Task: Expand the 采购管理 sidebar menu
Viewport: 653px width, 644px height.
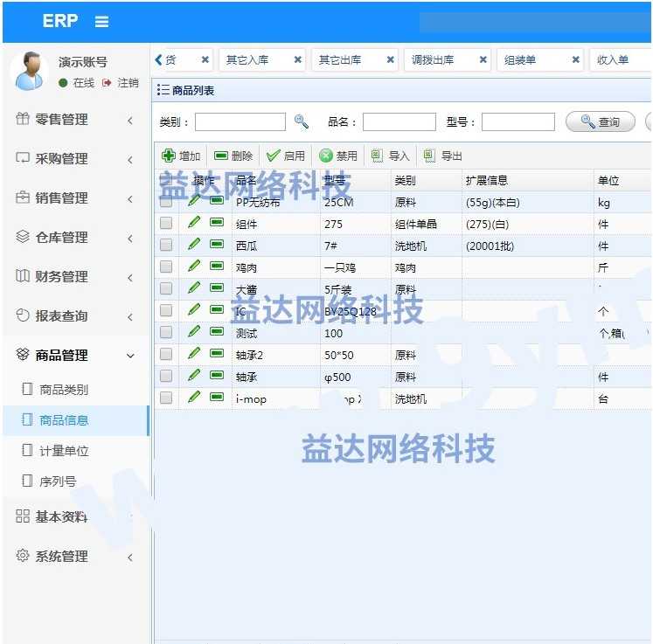Action: [75, 159]
